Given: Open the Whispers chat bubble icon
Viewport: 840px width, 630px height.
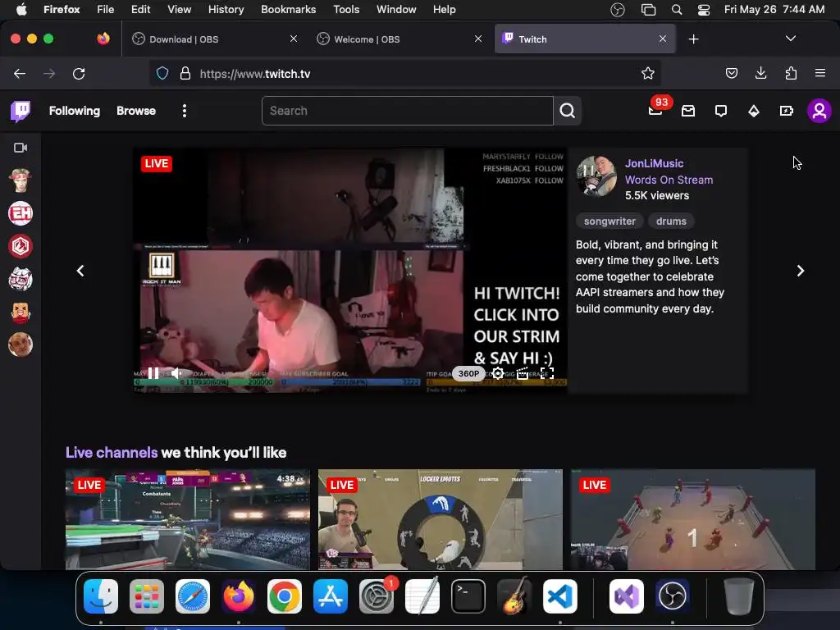Looking at the screenshot, I should click(721, 111).
